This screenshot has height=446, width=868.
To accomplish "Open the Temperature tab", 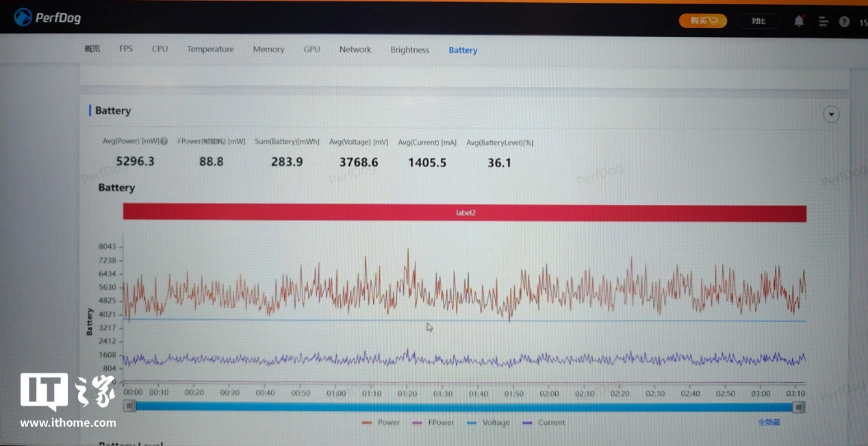I will click(210, 49).
